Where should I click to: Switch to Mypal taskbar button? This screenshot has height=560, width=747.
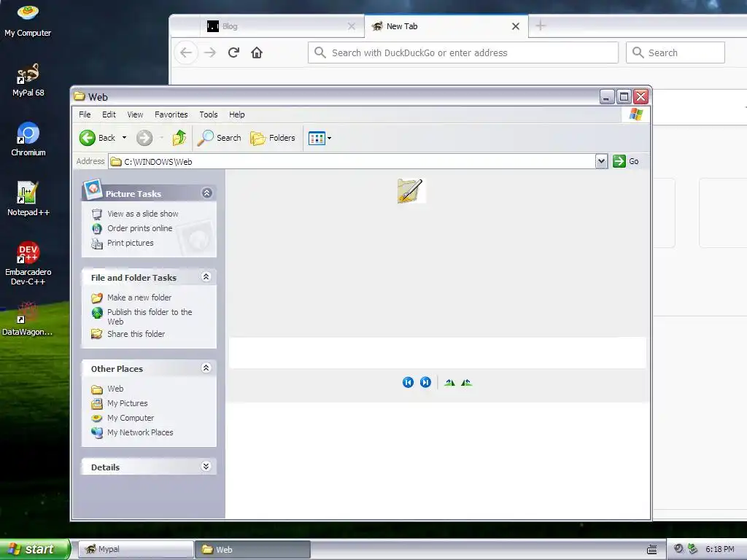135,549
